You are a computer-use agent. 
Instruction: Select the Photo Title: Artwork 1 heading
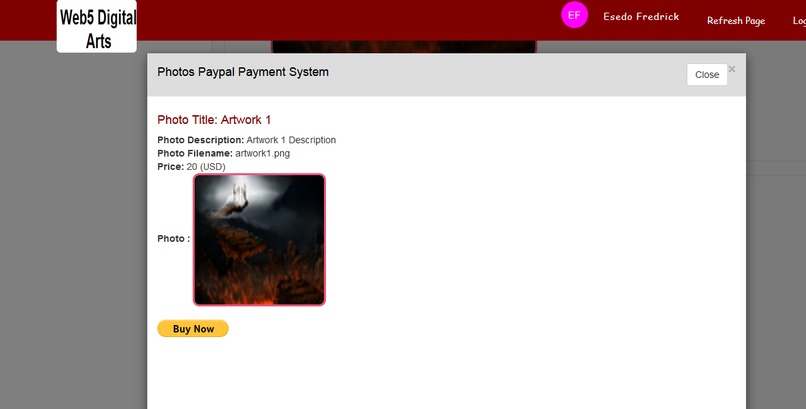214,120
